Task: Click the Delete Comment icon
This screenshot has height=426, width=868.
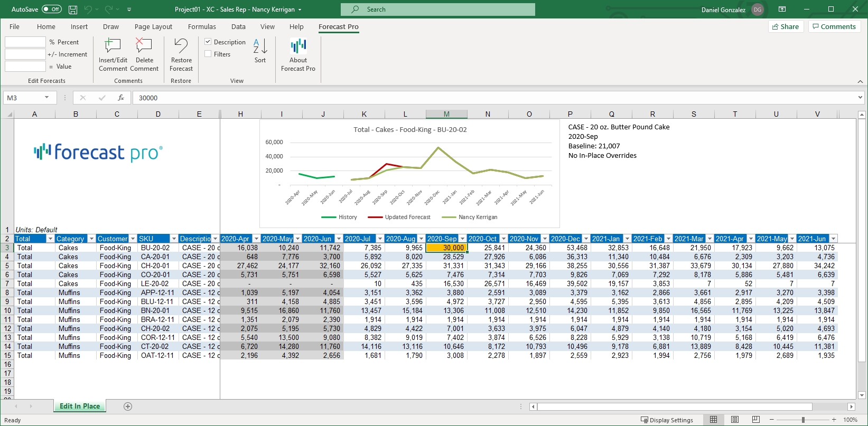Action: [144, 46]
